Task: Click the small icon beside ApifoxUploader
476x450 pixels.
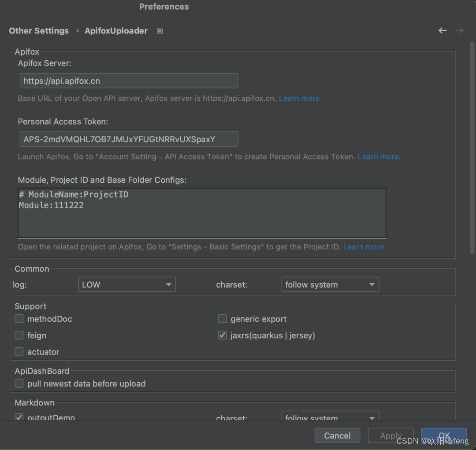Action: (x=160, y=31)
